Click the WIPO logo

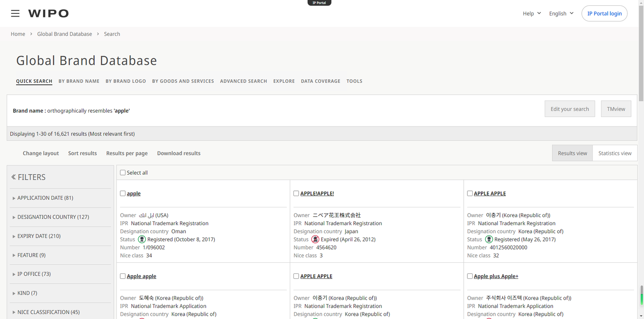click(x=48, y=13)
